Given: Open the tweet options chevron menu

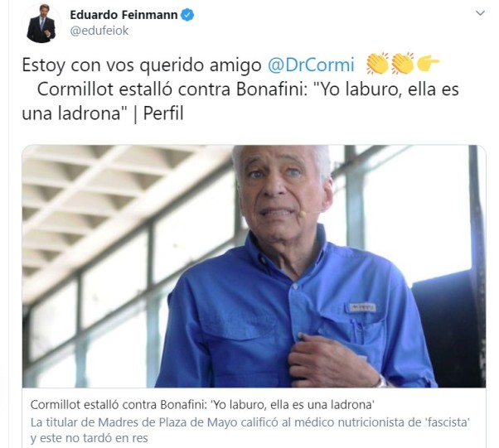Looking at the screenshot, I should pyautogui.click(x=480, y=13).
